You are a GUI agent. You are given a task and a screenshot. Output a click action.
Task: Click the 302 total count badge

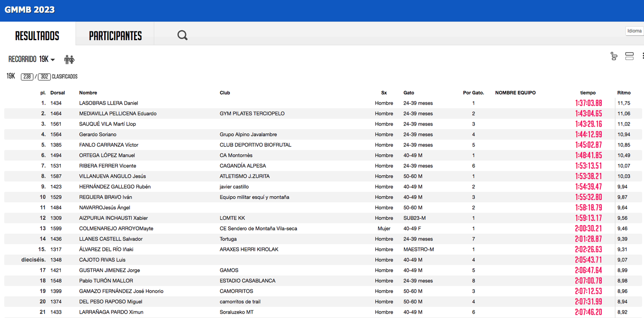44,76
